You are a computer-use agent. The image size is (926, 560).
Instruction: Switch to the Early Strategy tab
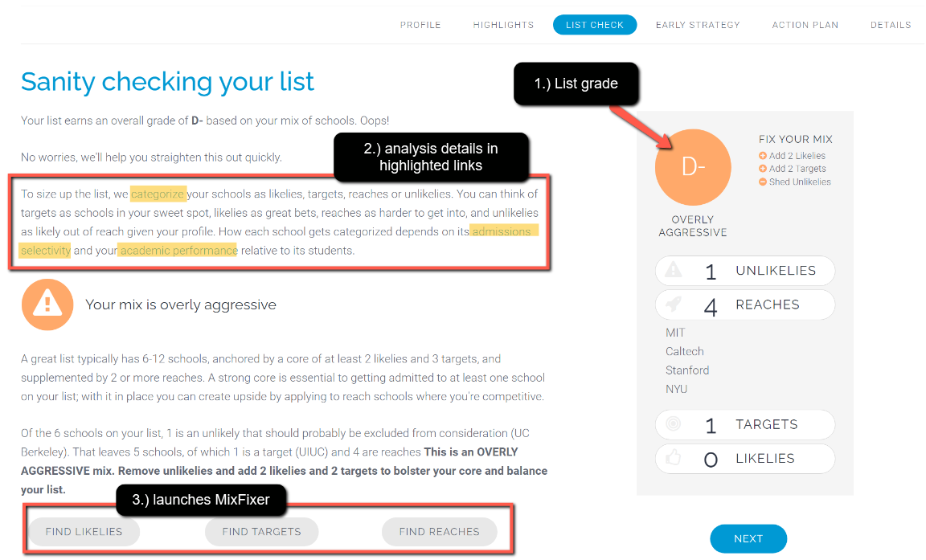(x=698, y=25)
